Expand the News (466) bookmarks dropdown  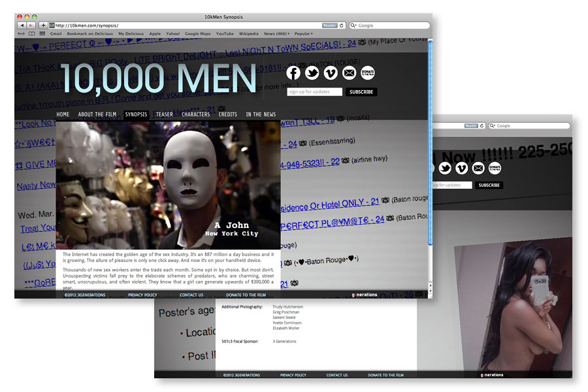click(x=276, y=33)
